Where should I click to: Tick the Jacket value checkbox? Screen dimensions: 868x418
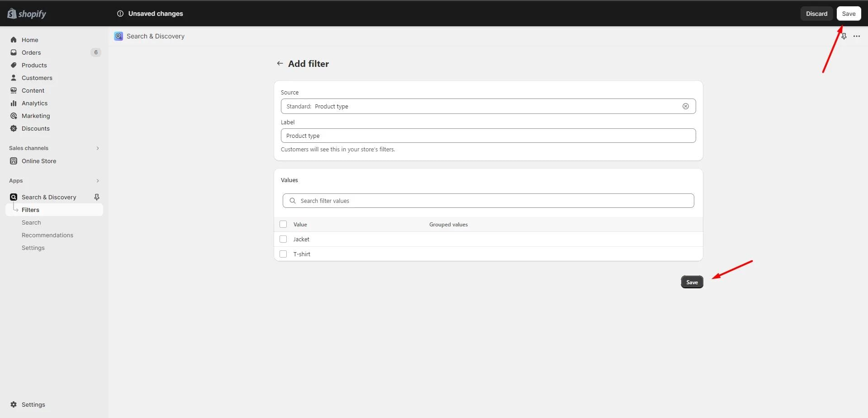pos(283,239)
